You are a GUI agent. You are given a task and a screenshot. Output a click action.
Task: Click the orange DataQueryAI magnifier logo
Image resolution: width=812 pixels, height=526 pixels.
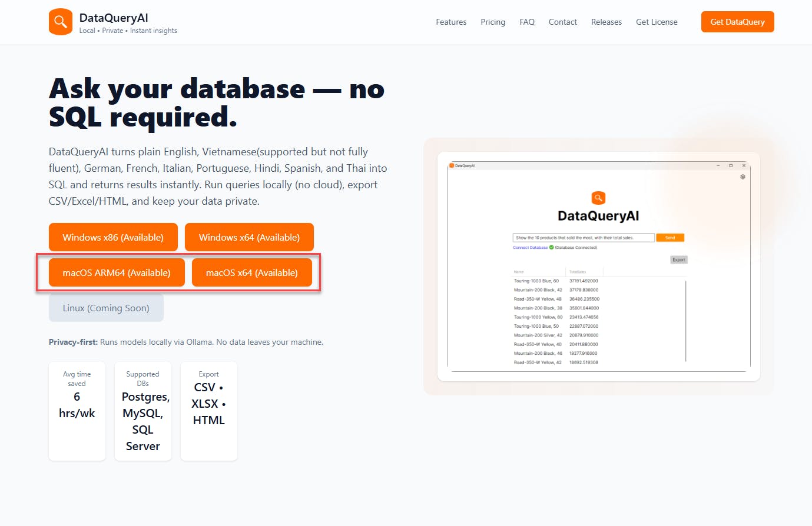pos(61,22)
